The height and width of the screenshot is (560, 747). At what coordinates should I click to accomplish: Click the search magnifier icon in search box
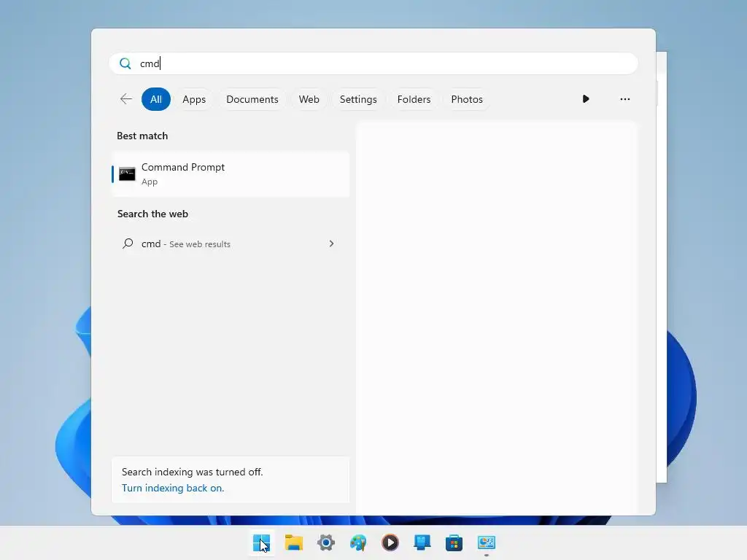tap(125, 63)
